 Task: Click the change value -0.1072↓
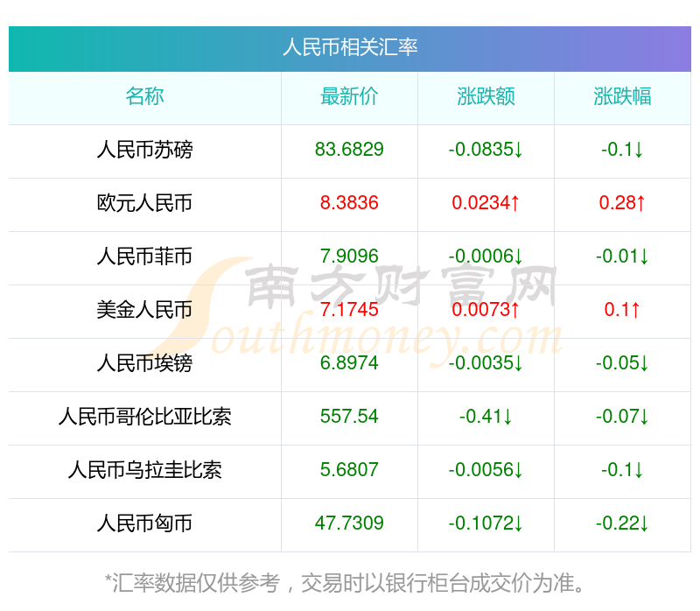(486, 523)
